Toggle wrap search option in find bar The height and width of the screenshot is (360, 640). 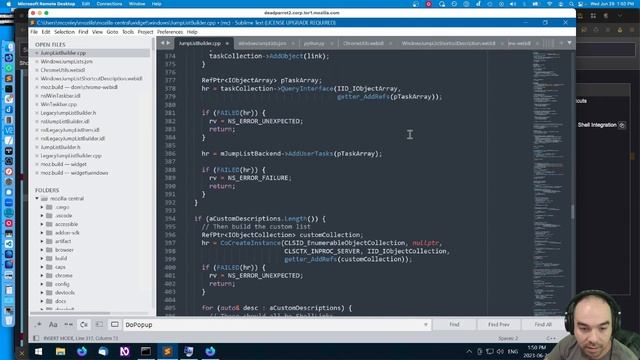tap(84, 324)
